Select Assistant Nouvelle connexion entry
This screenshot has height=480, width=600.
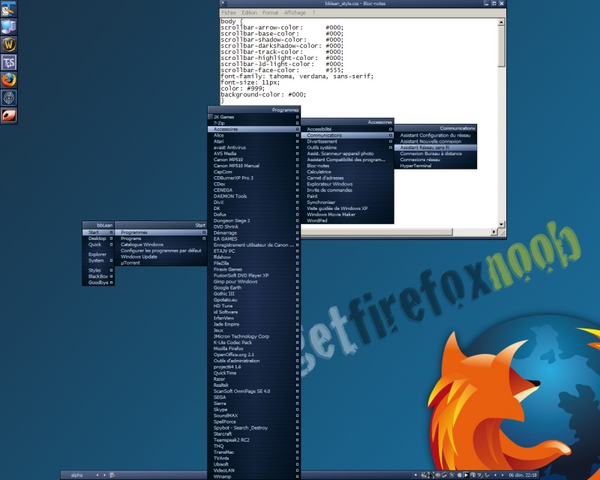point(435,141)
